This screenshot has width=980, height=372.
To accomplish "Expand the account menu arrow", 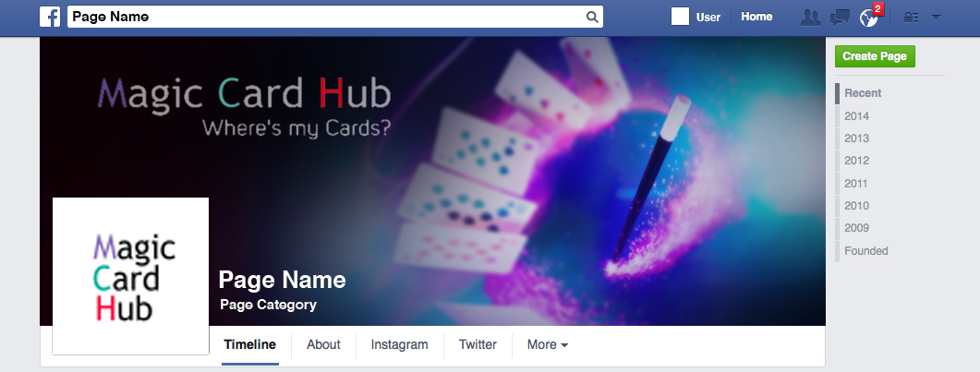I will (936, 18).
